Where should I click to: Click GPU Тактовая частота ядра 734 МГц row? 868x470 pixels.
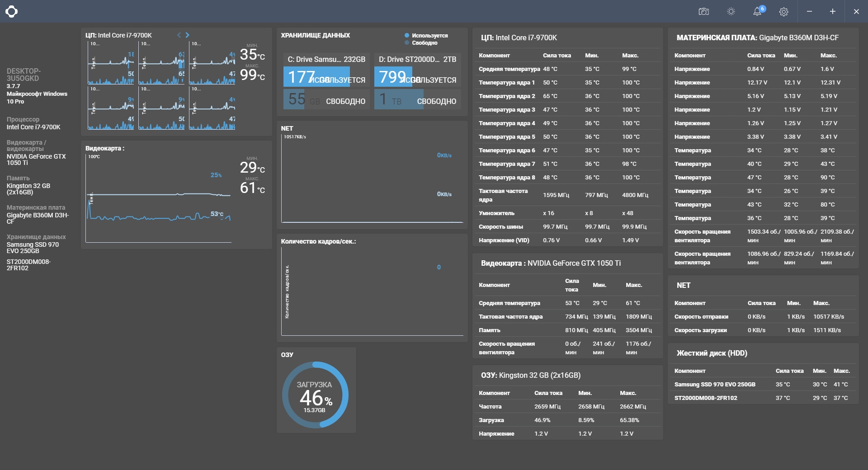567,317
